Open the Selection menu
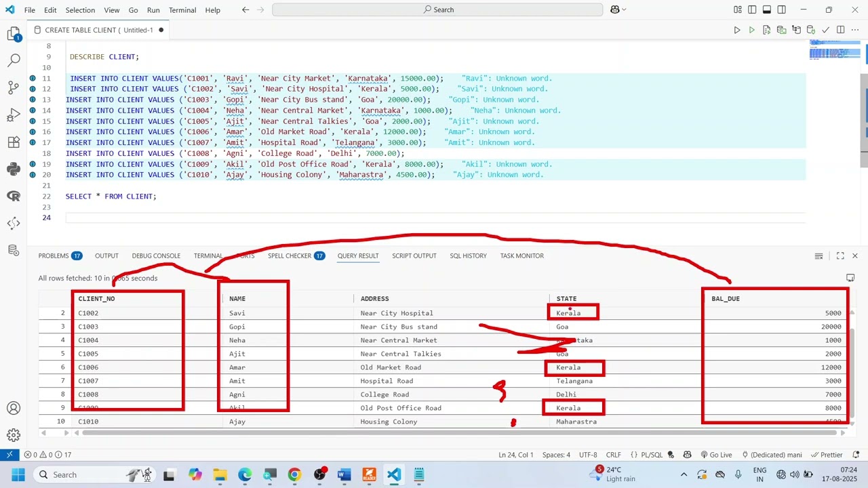Viewport: 868px width, 488px height. (x=80, y=10)
